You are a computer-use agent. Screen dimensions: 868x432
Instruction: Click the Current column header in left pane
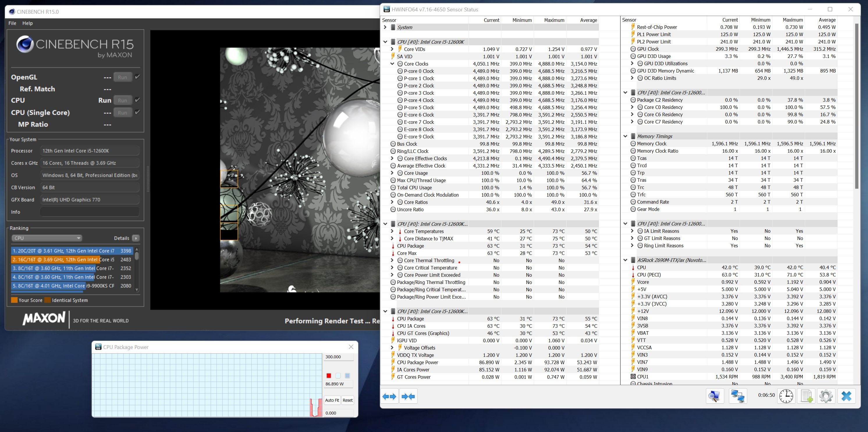tap(484, 20)
